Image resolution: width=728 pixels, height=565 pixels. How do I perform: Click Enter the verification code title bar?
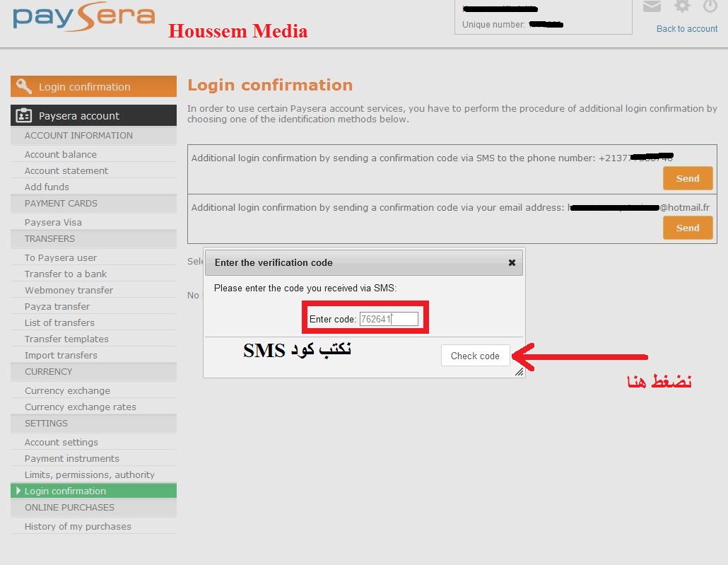pos(363,262)
